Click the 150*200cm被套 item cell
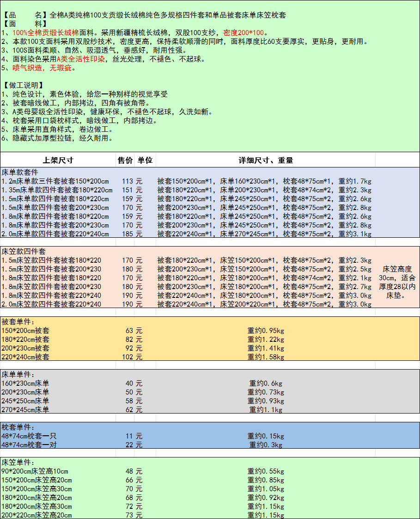 25,330
